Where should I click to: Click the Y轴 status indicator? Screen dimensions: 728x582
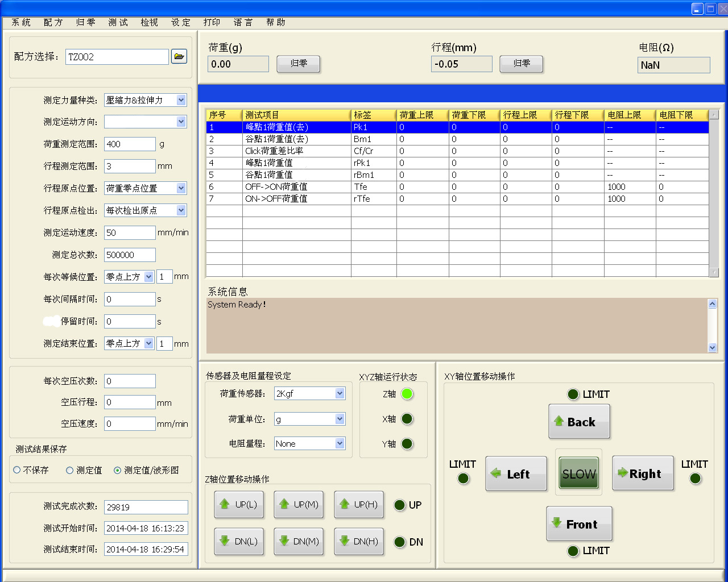pos(407,444)
